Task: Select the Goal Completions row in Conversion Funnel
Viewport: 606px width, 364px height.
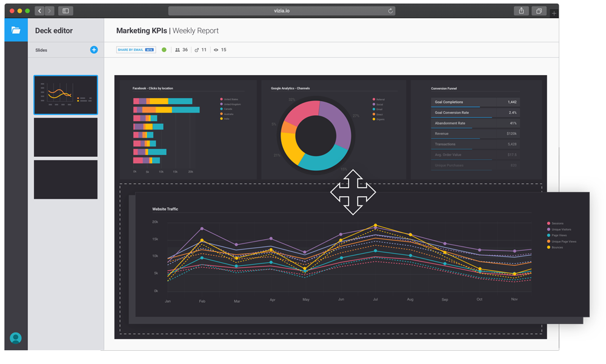Action: pyautogui.click(x=475, y=102)
